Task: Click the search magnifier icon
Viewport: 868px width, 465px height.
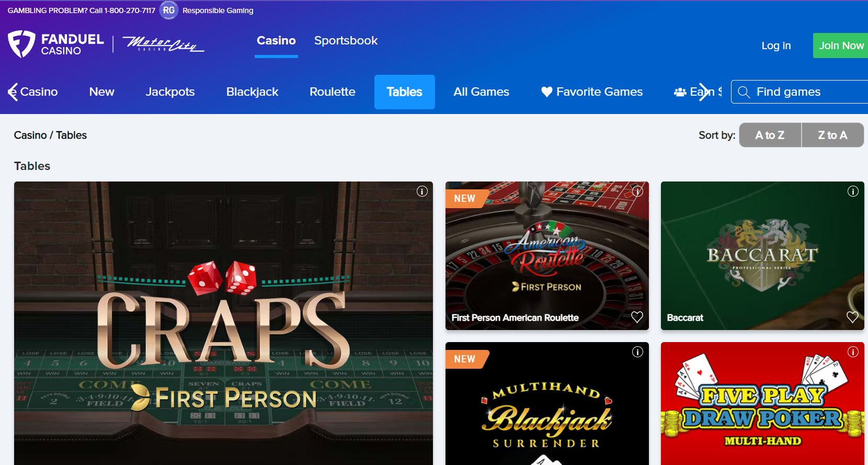Action: (x=744, y=92)
